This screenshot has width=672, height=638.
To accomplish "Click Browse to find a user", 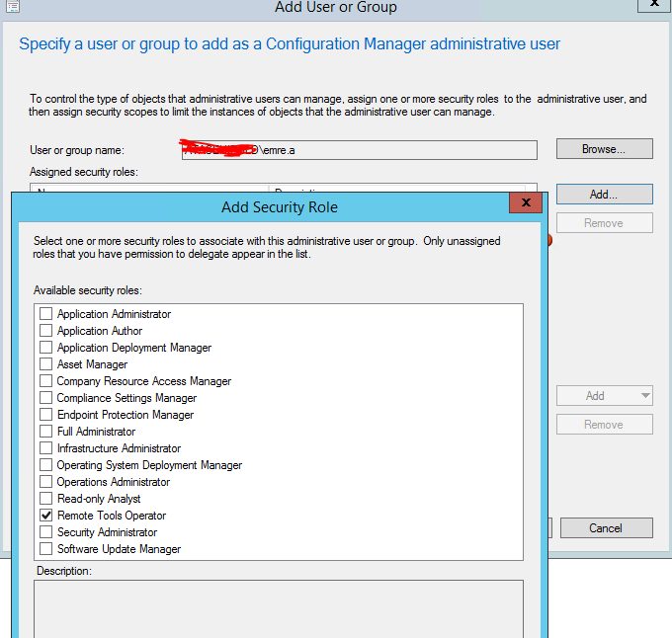I will [604, 149].
